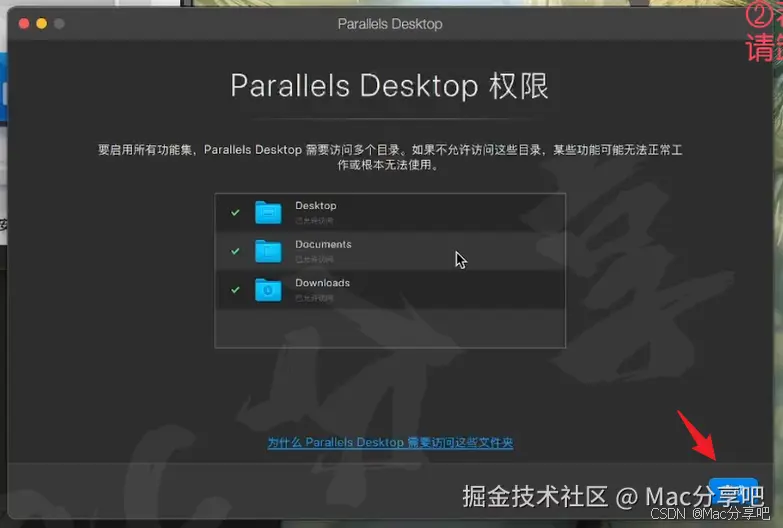Click the permissions description paragraph
Viewport: 783px width, 528px height.
coord(390,157)
